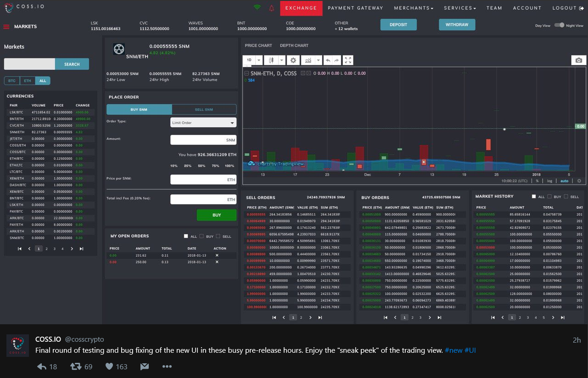Toggle the chart fullscreen icon
The image size is (588, 378).
click(x=348, y=60)
